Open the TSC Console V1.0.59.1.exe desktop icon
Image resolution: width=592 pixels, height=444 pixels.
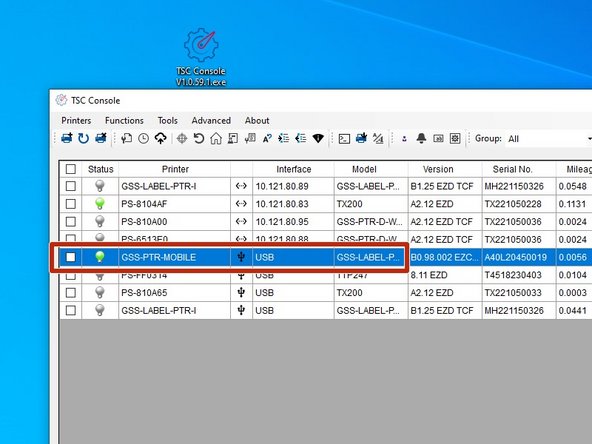coord(201,57)
